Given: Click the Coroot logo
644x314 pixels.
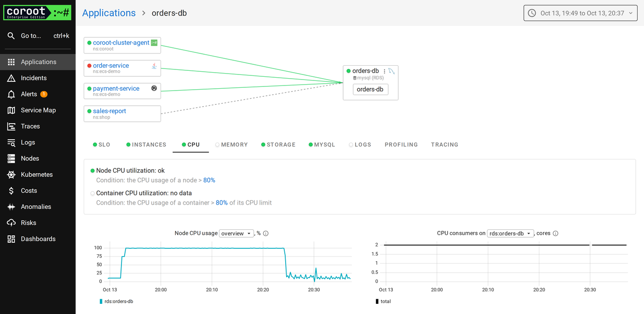Looking at the screenshot, I should (x=38, y=12).
